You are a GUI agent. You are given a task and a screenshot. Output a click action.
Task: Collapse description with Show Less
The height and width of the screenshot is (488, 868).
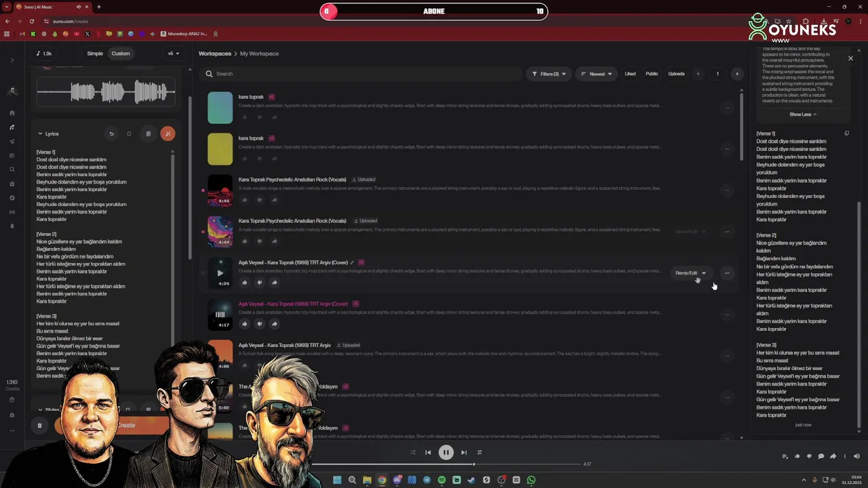coord(802,115)
